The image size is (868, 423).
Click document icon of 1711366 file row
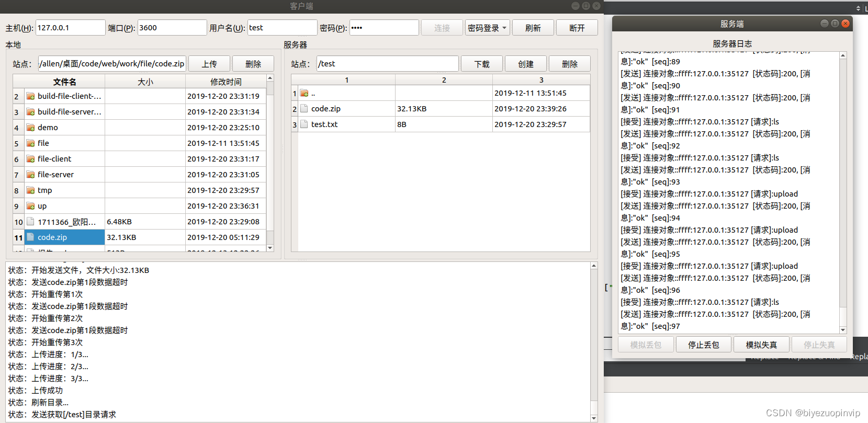30,222
